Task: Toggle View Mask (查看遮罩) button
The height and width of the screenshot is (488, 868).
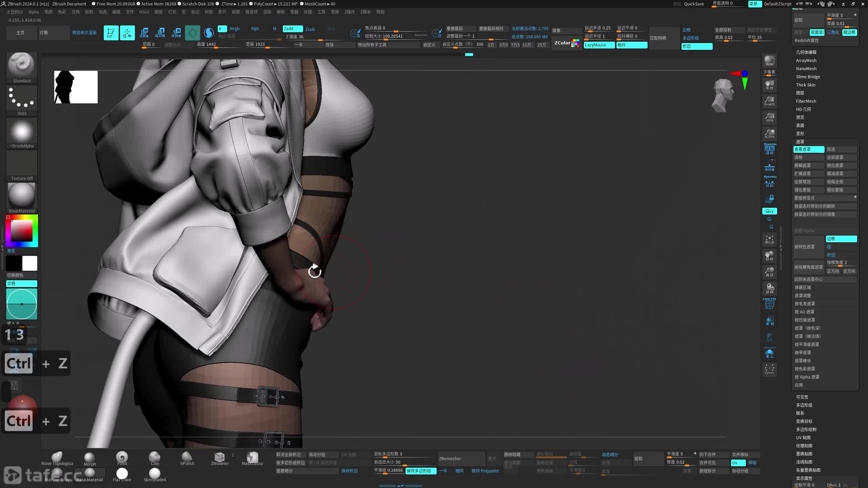Action: 809,149
